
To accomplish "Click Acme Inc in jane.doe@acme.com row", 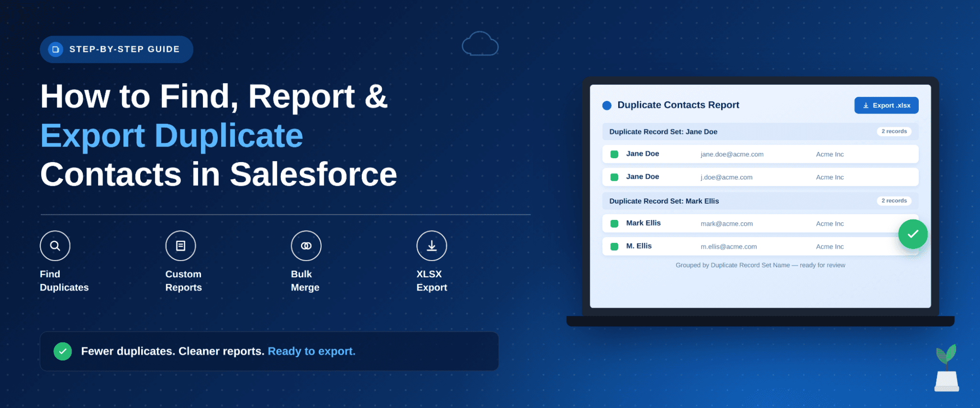I will [x=830, y=154].
